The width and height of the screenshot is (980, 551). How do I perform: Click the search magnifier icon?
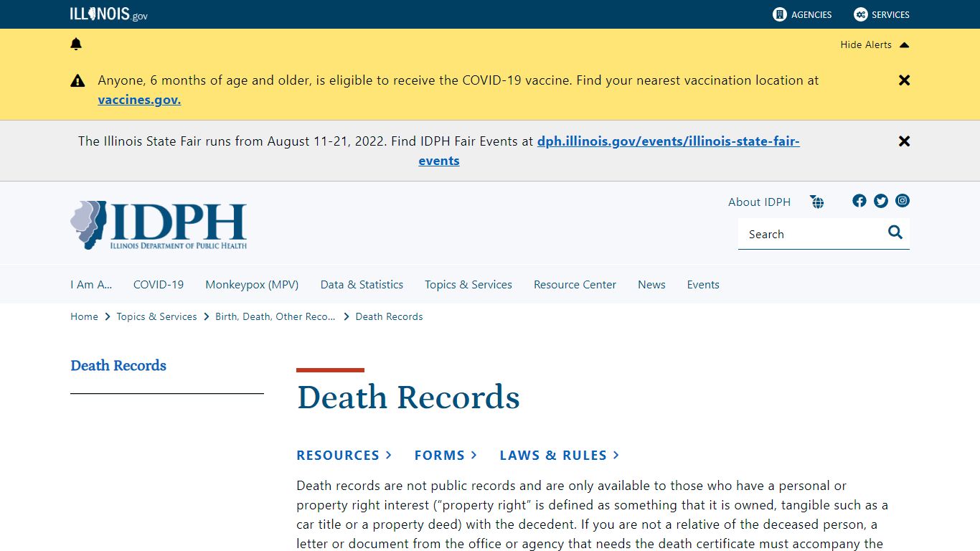click(x=895, y=232)
